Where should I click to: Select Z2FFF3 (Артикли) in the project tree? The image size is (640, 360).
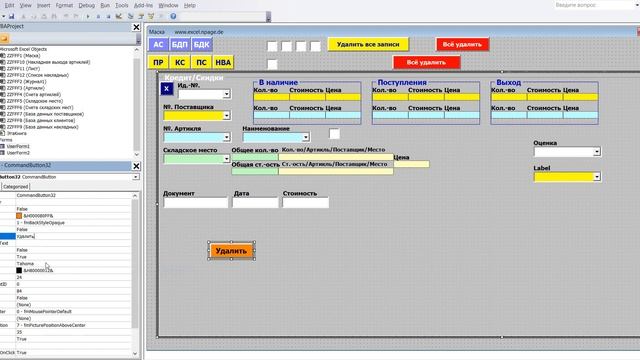25,88
